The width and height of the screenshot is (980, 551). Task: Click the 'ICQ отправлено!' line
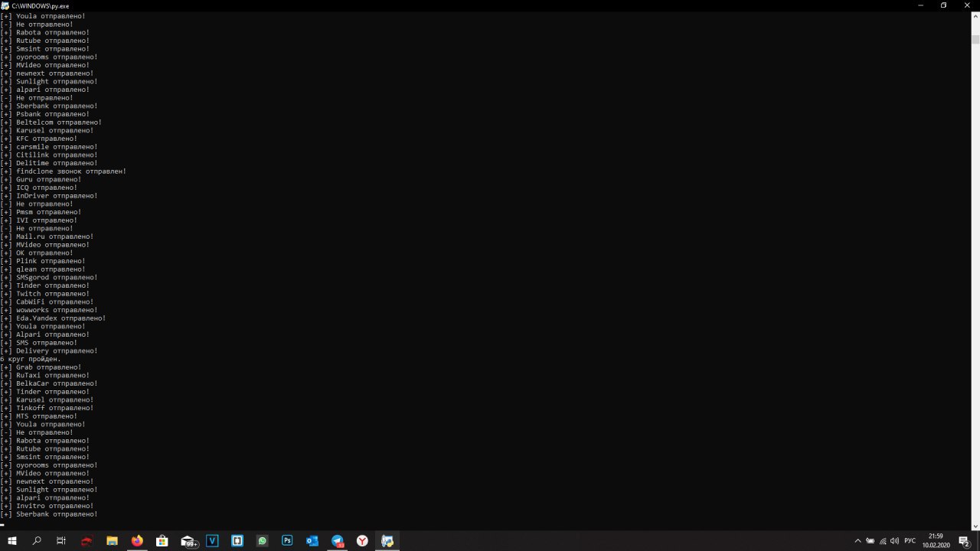coord(39,187)
